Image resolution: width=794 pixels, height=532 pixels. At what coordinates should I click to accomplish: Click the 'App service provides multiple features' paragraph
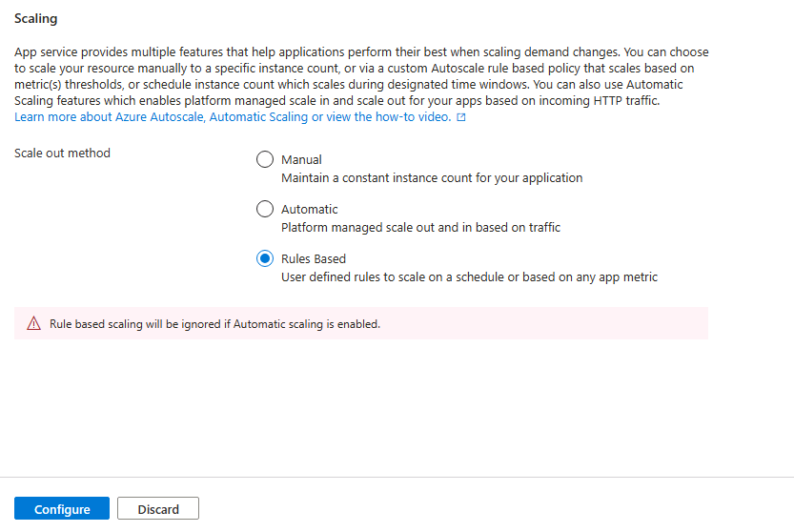tap(361, 76)
